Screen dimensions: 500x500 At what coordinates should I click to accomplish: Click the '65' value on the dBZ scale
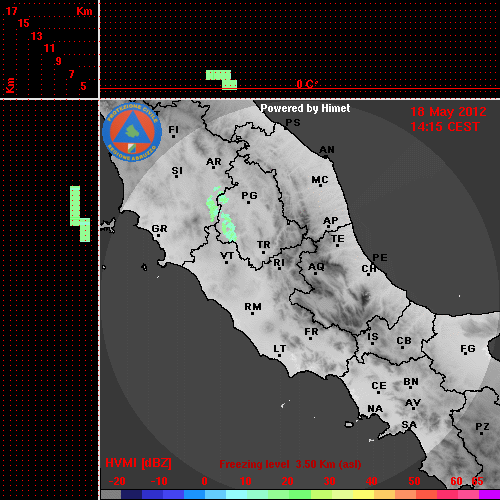[477, 481]
